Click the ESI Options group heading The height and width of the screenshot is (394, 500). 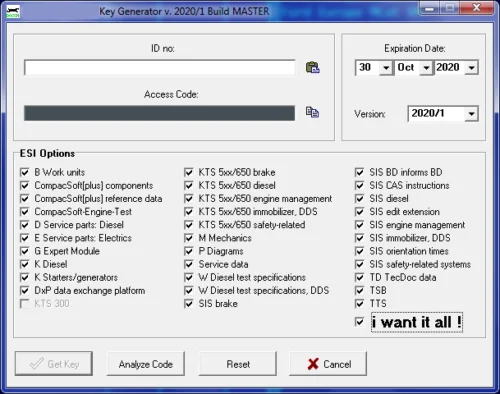click(47, 153)
